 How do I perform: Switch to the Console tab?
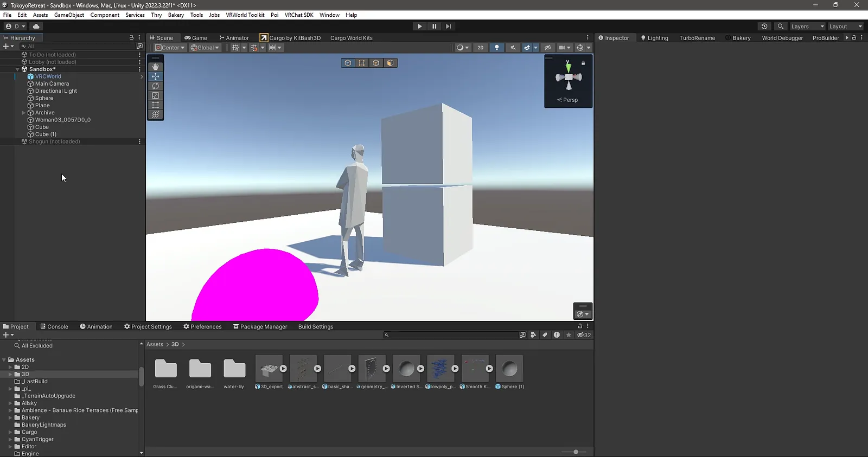coord(54,326)
